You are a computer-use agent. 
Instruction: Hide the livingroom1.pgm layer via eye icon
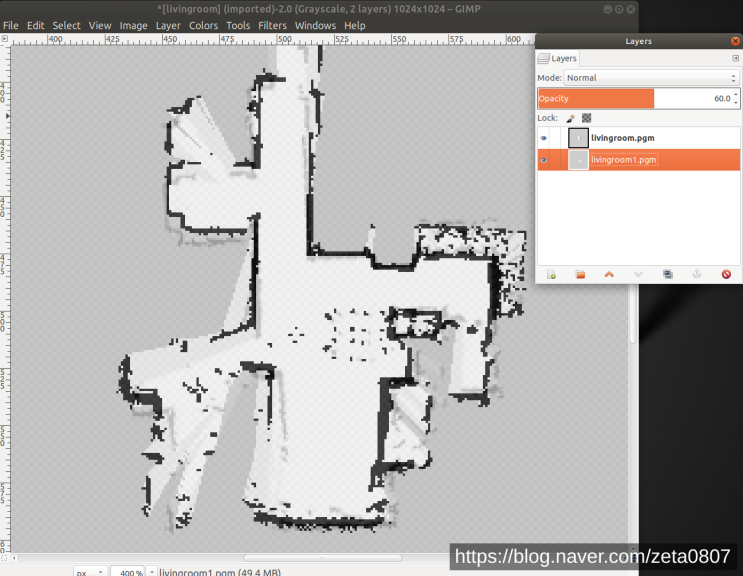pyautogui.click(x=544, y=160)
